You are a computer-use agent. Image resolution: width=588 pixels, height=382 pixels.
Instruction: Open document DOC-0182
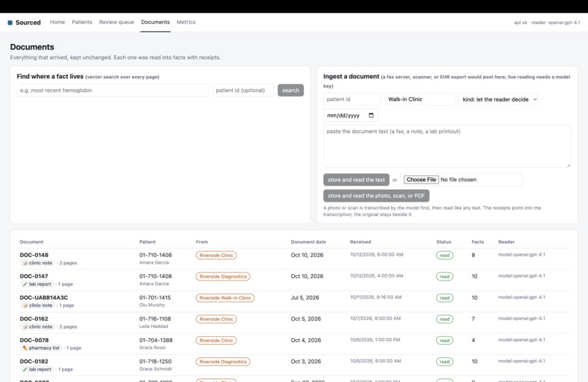coord(34,362)
